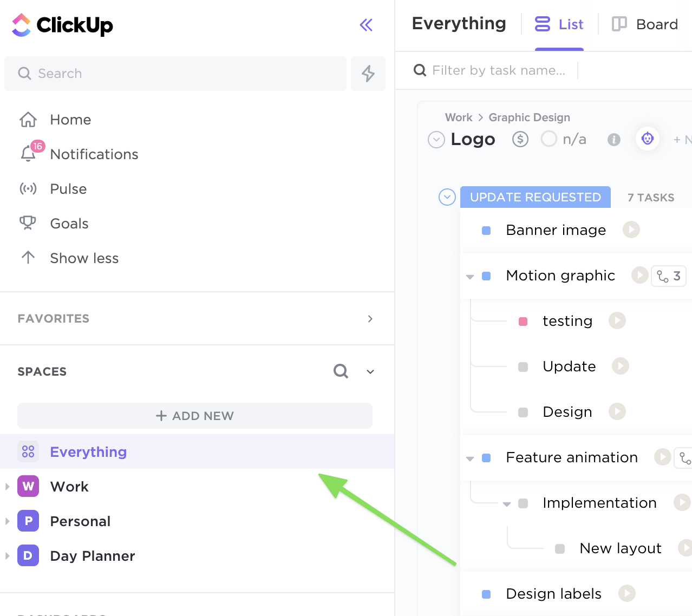The image size is (692, 616).
Task: Click the info icon beside Logo list
Action: click(x=613, y=140)
